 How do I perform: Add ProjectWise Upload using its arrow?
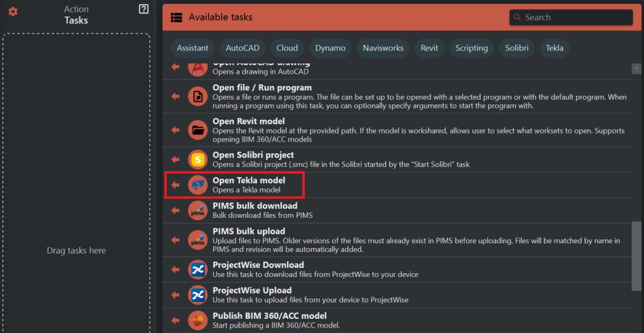click(x=175, y=295)
